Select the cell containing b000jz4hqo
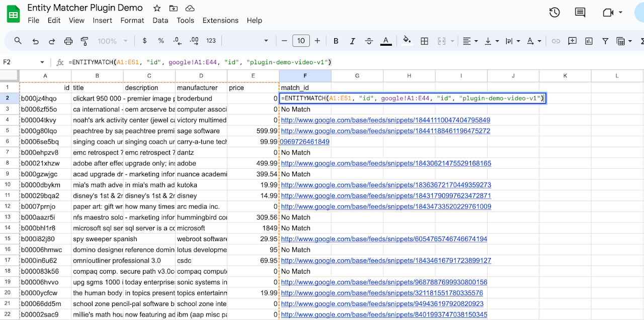Image resolution: width=644 pixels, height=320 pixels. [x=45, y=98]
